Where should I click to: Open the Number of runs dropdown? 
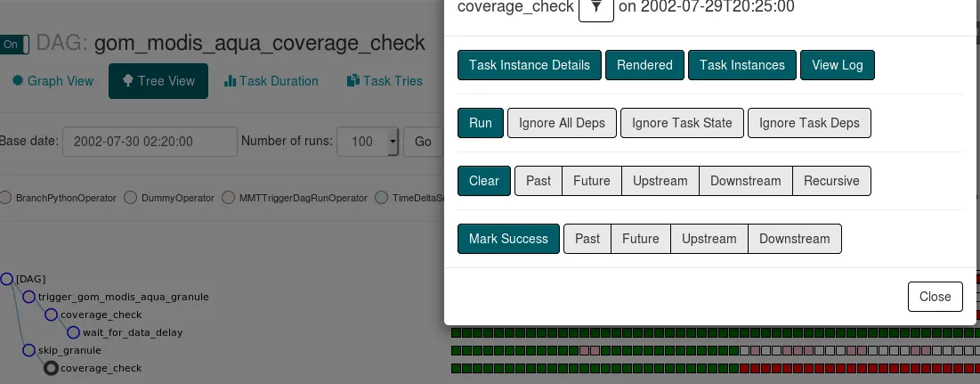pos(369,142)
